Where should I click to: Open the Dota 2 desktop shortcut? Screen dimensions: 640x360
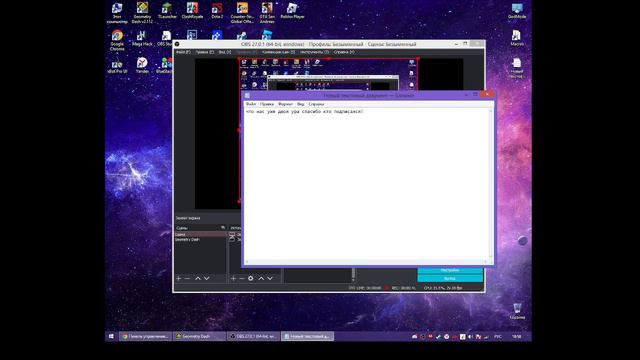pyautogui.click(x=217, y=11)
